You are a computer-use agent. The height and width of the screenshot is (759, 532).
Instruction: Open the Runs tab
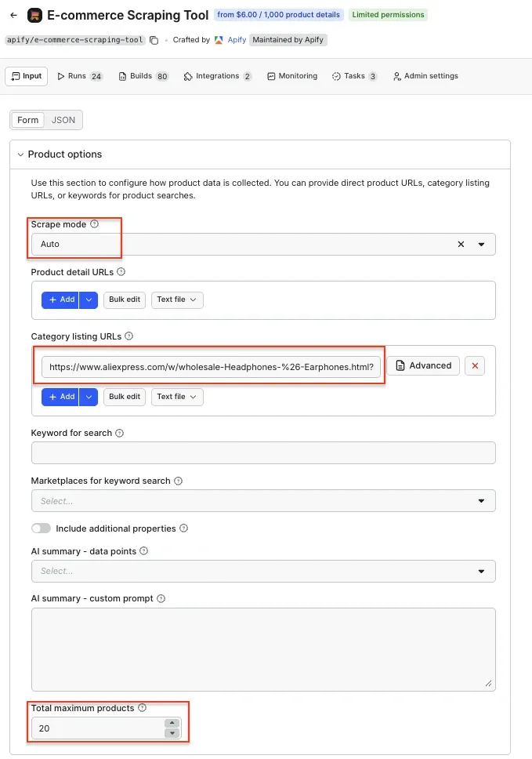80,76
